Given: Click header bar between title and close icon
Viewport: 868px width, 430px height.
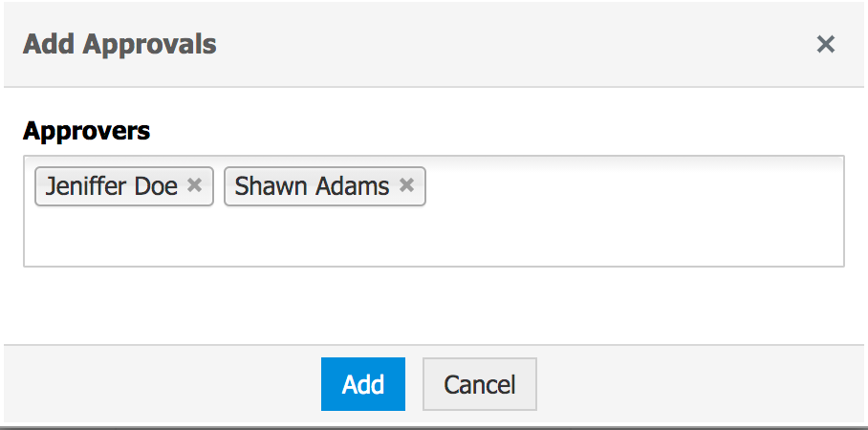Looking at the screenshot, I should 516,44.
